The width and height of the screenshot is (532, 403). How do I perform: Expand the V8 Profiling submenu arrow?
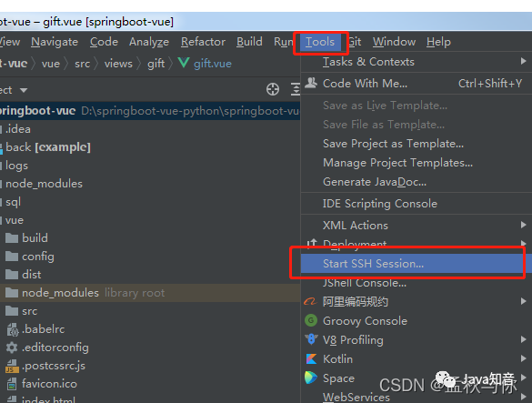coord(523,339)
